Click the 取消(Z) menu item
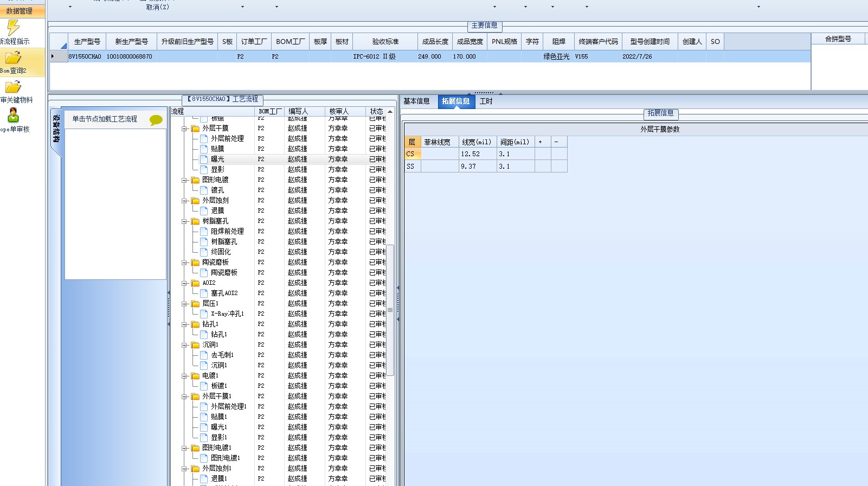Screen dimensions: 868x486 (158, 8)
